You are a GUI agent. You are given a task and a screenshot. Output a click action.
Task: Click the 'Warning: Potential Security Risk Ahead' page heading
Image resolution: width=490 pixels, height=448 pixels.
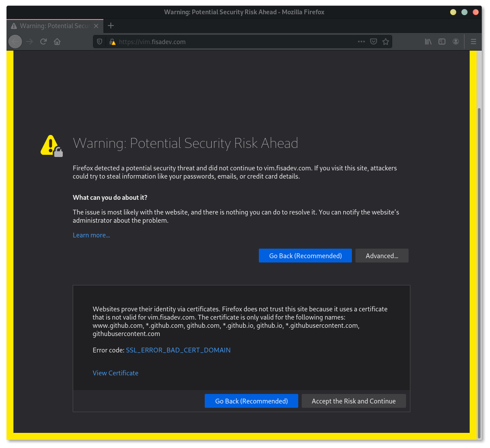(185, 143)
